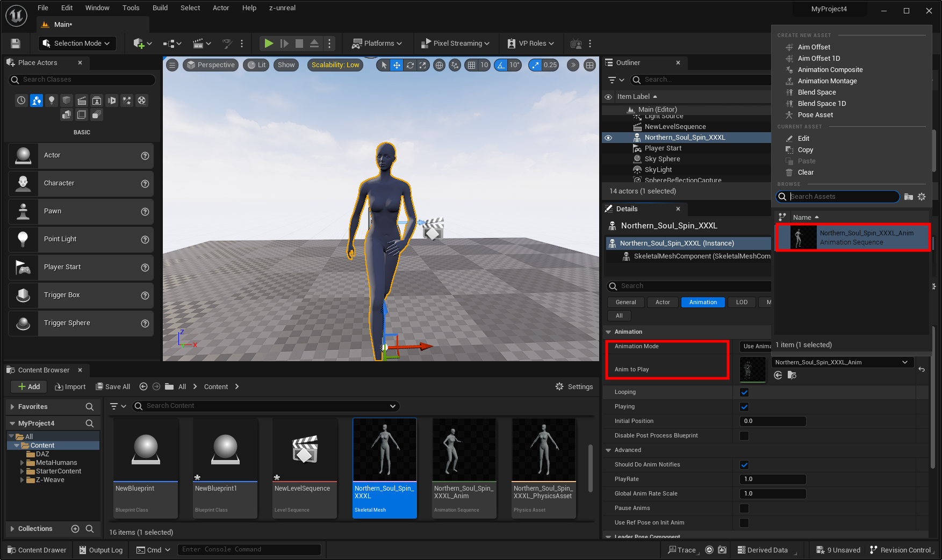Toggle scale snapping icon next to 0.25
The height and width of the screenshot is (560, 942).
pyautogui.click(x=535, y=65)
